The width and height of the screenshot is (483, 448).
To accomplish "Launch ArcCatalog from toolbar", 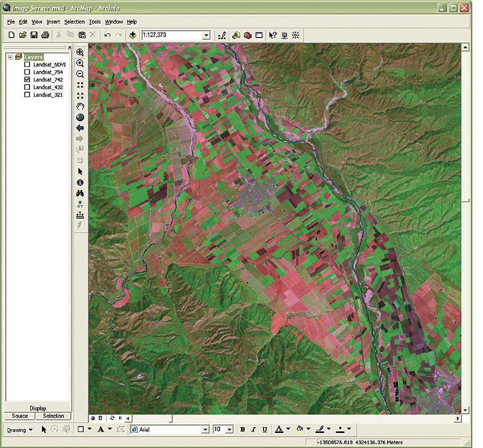I will [236, 35].
